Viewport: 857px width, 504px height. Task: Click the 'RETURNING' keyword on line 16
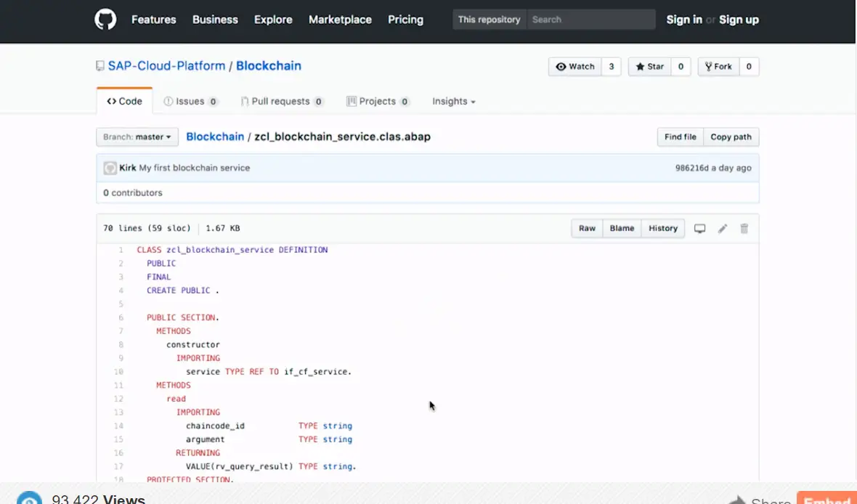click(x=198, y=453)
